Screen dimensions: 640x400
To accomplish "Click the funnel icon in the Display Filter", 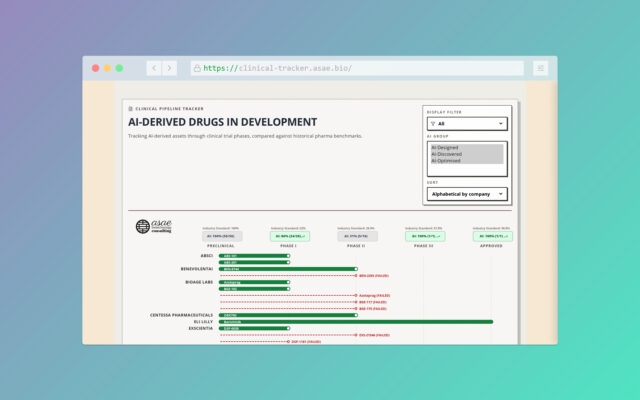I will [433, 124].
